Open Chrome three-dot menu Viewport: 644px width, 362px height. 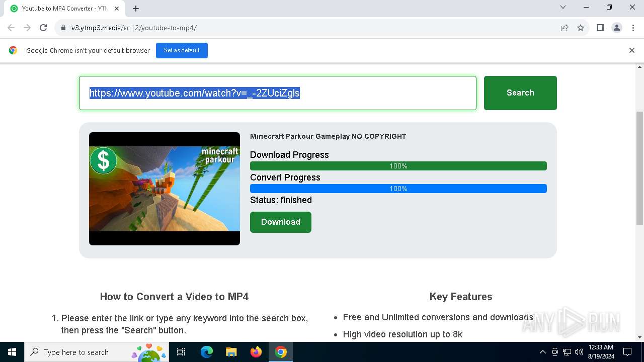click(632, 28)
